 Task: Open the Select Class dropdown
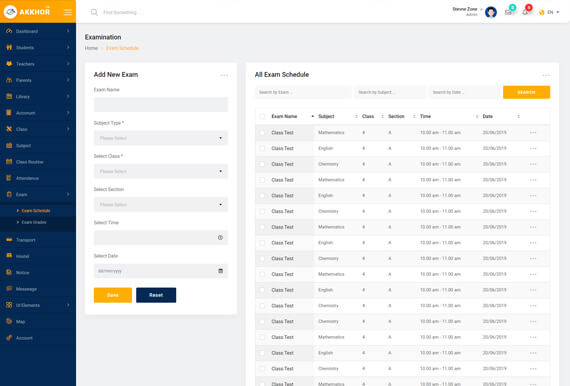pyautogui.click(x=161, y=171)
